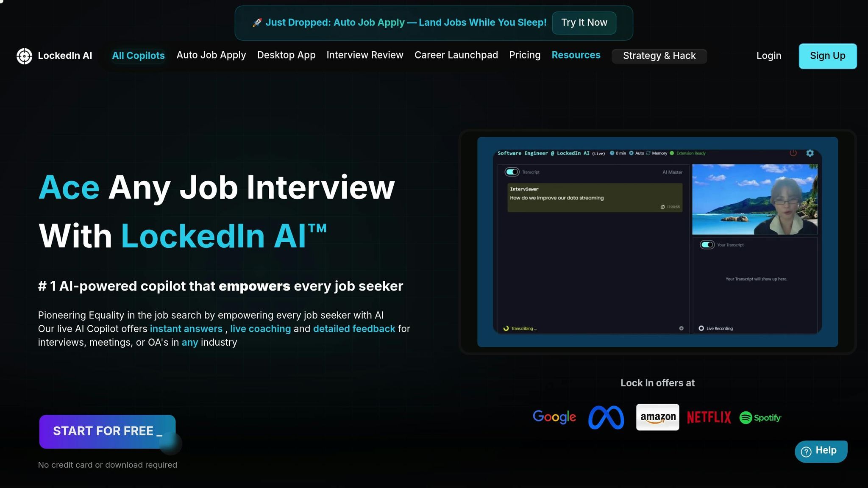Open the settings gear in the demo app
Image resolution: width=868 pixels, height=488 pixels.
810,153
